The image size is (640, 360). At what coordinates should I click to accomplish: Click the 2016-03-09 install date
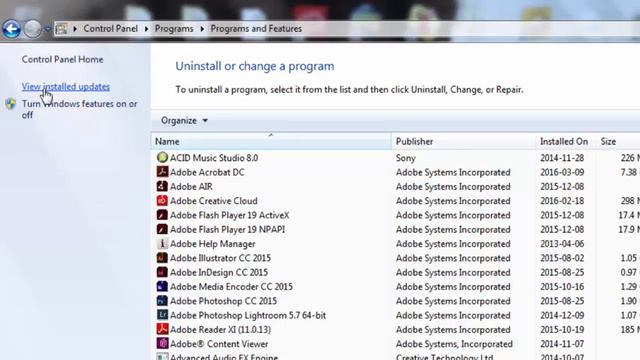point(562,172)
